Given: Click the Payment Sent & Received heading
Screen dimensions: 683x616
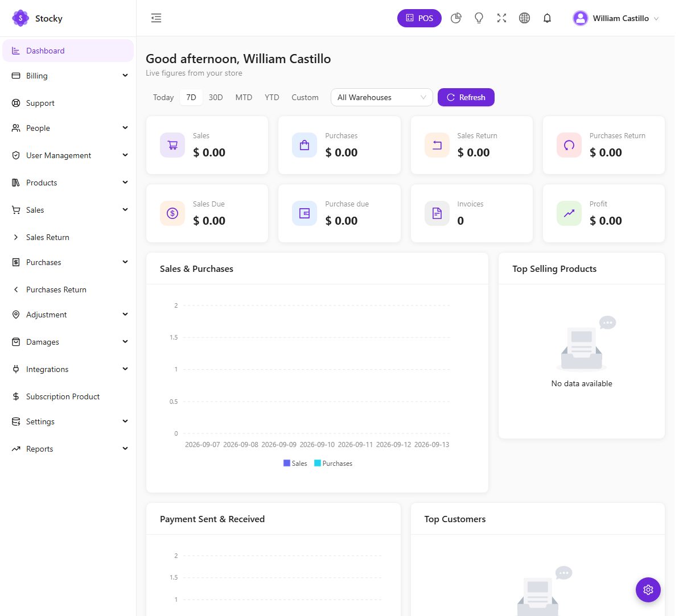Looking at the screenshot, I should (x=212, y=519).
